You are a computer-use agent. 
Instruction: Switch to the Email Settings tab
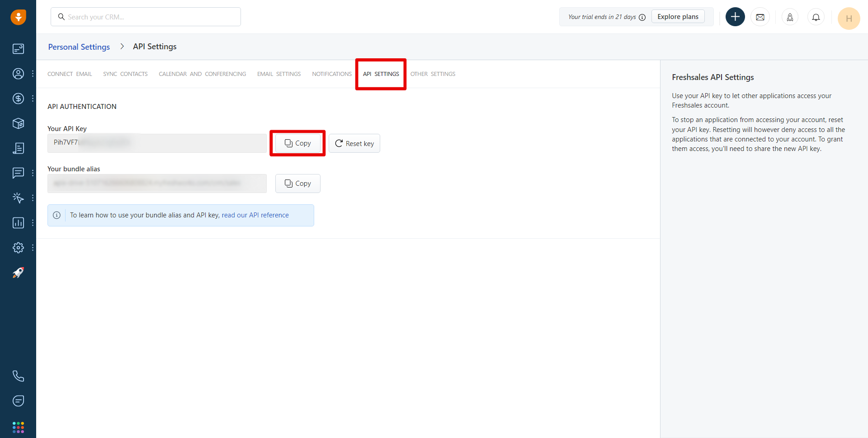[x=279, y=74]
